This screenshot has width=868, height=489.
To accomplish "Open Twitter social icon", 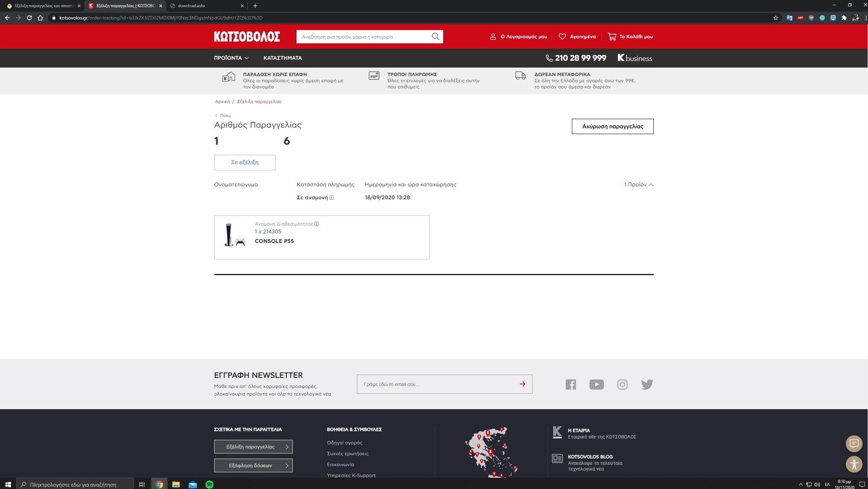I will click(x=647, y=384).
